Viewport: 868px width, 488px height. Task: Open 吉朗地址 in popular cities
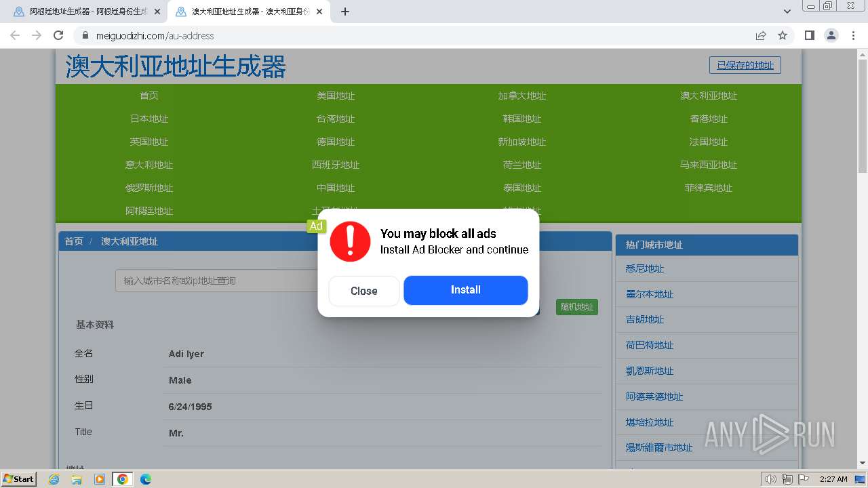coord(645,319)
